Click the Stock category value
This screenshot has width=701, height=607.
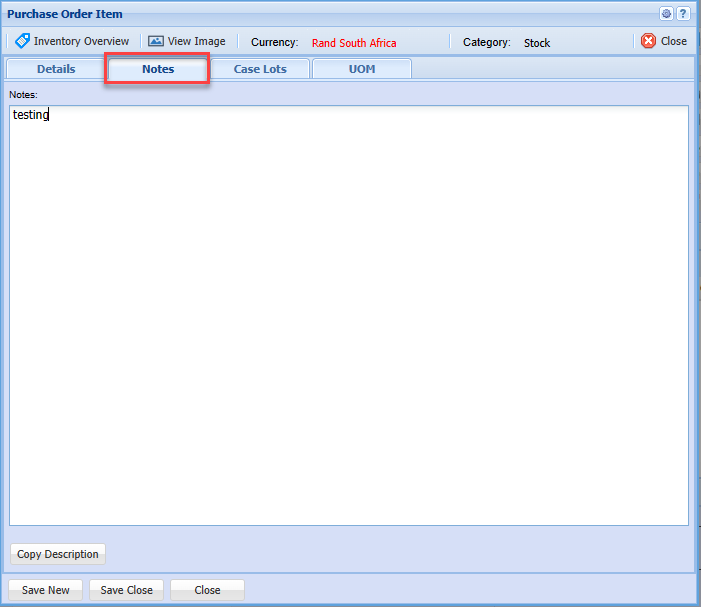coord(537,43)
